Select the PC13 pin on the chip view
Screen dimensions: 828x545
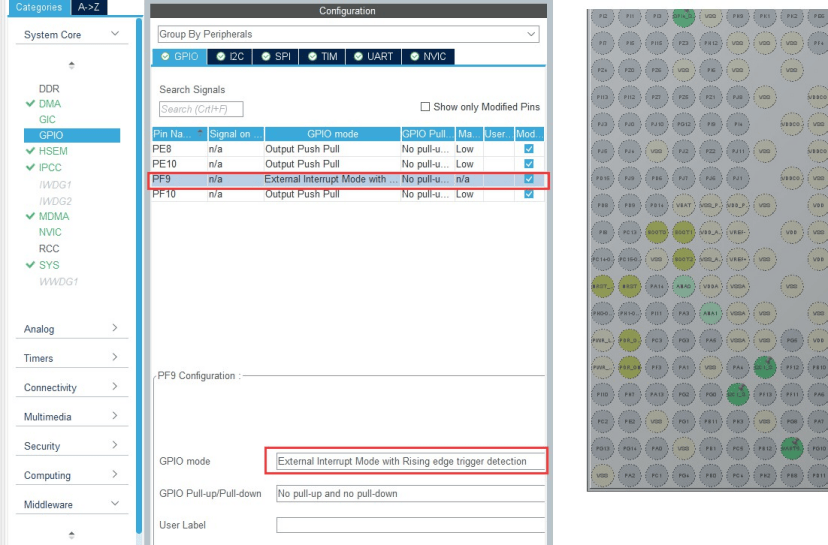tap(629, 232)
